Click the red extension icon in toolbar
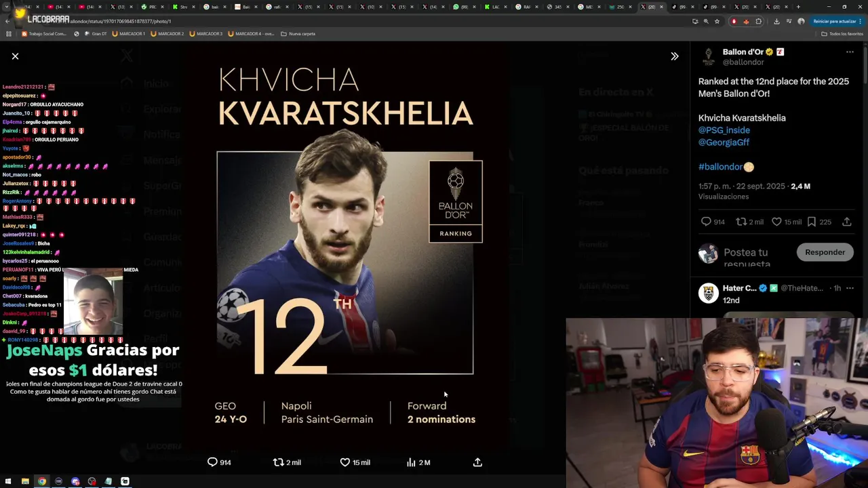 (x=734, y=21)
